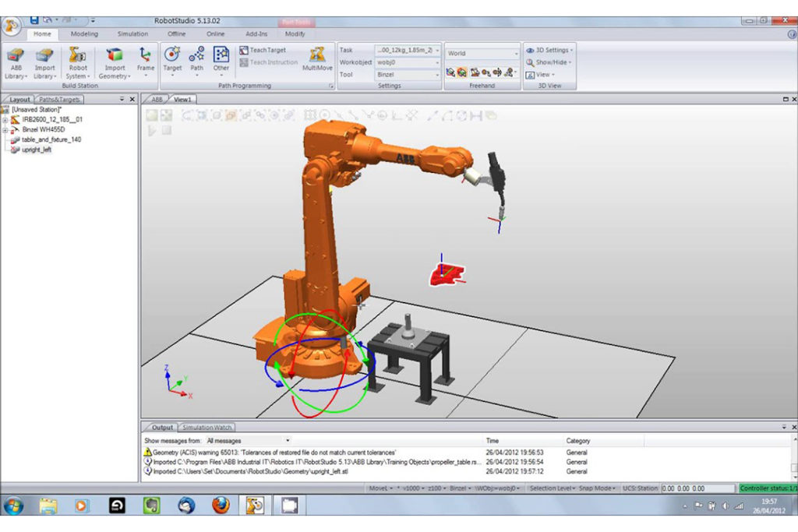Open Thunderbird from the taskbar

tap(186, 506)
